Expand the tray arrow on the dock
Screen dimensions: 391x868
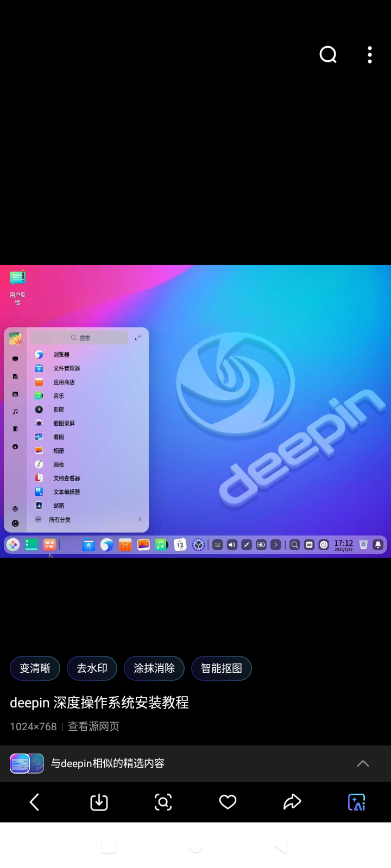click(276, 545)
